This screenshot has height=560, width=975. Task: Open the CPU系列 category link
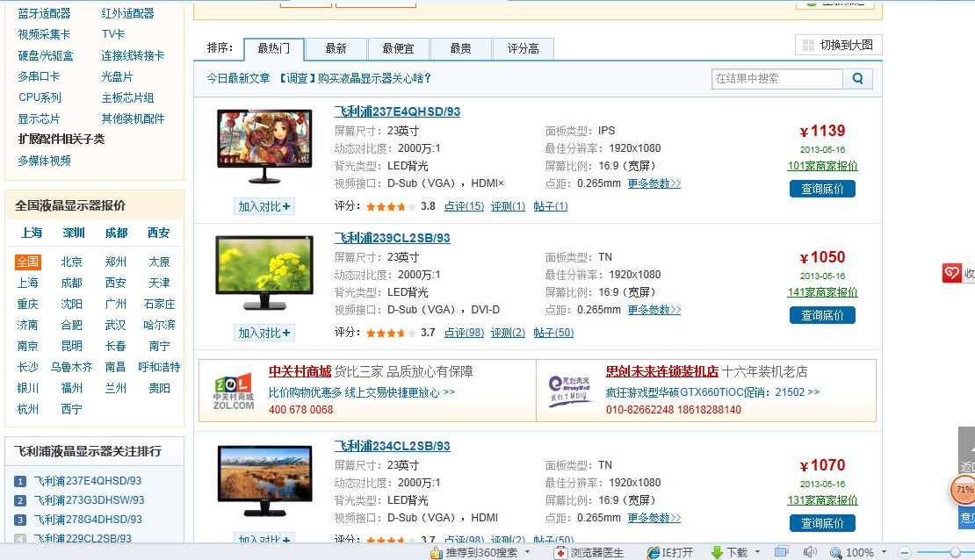coord(40,97)
